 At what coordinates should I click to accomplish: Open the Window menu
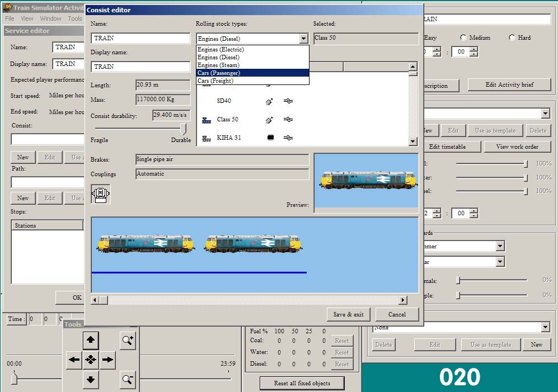click(x=50, y=18)
